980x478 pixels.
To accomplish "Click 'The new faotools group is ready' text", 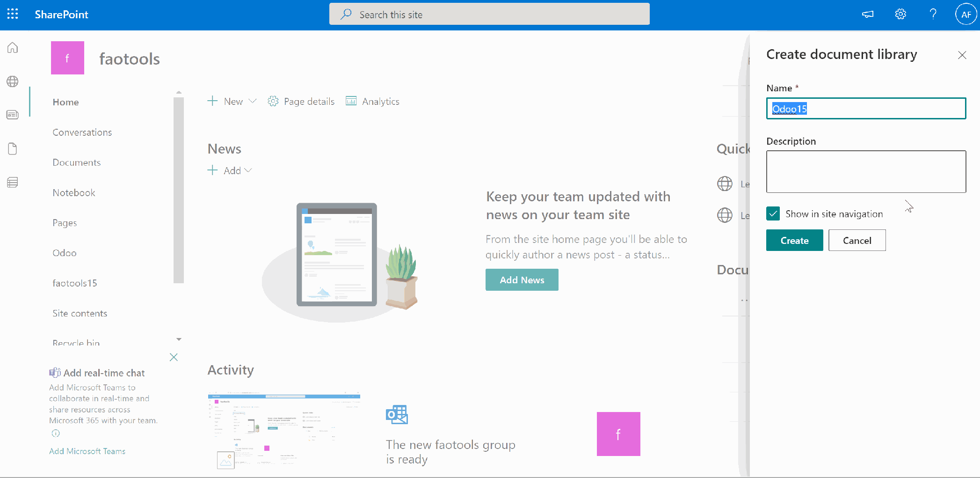I will [x=450, y=452].
